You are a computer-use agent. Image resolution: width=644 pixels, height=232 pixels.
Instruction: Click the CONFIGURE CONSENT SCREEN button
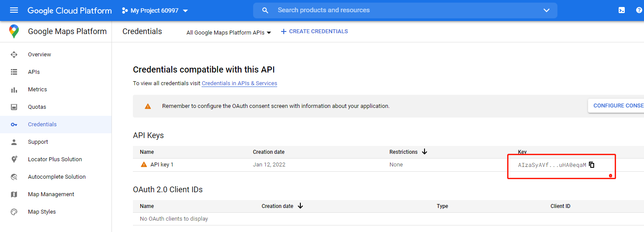(x=616, y=106)
